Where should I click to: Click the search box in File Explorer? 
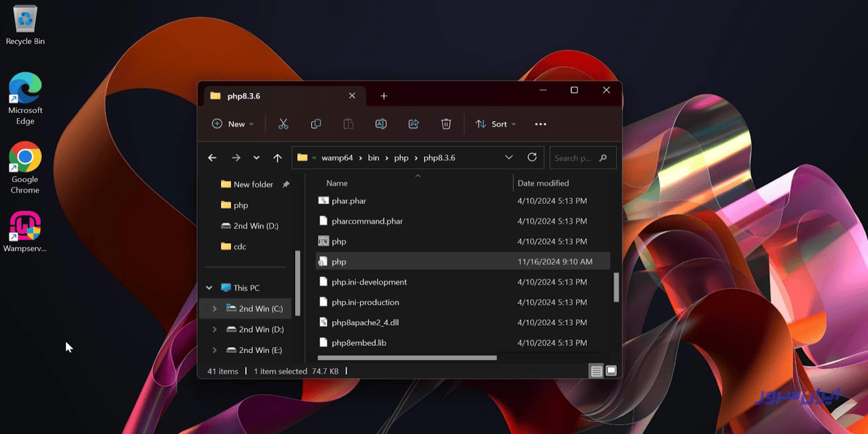[x=574, y=158]
